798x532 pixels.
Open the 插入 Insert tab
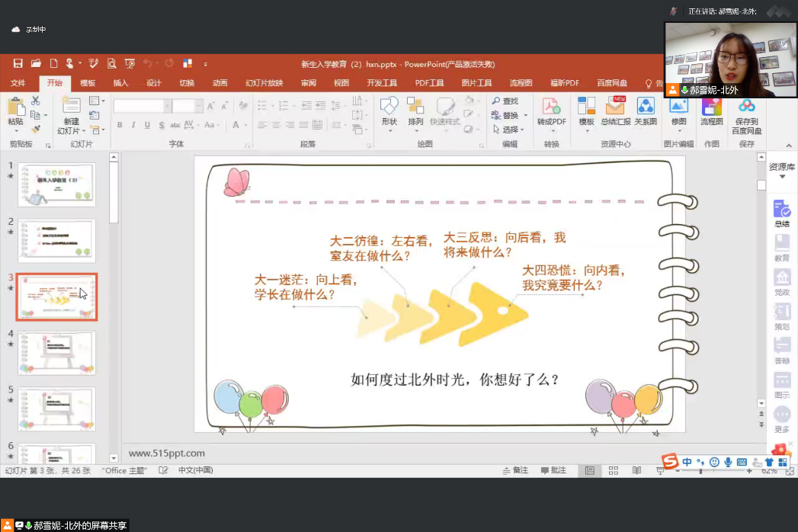120,83
